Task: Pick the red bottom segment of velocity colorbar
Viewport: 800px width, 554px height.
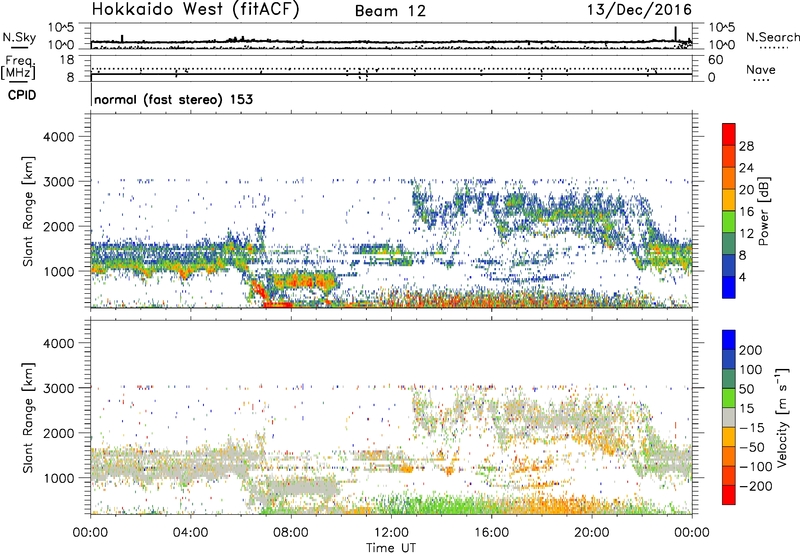Action: (729, 495)
